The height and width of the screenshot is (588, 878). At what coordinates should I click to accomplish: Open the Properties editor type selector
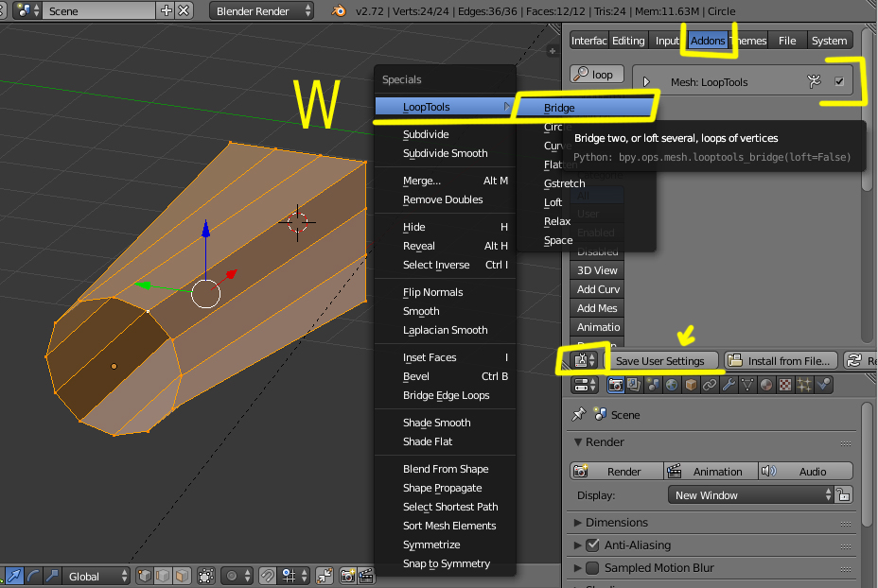tap(585, 385)
